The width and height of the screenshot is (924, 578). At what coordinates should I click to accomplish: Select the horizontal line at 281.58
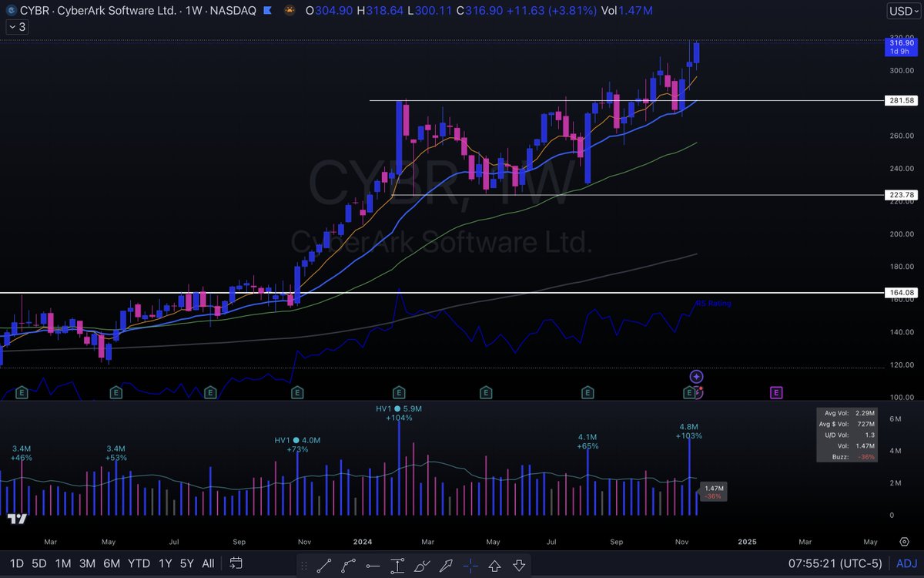coord(627,100)
